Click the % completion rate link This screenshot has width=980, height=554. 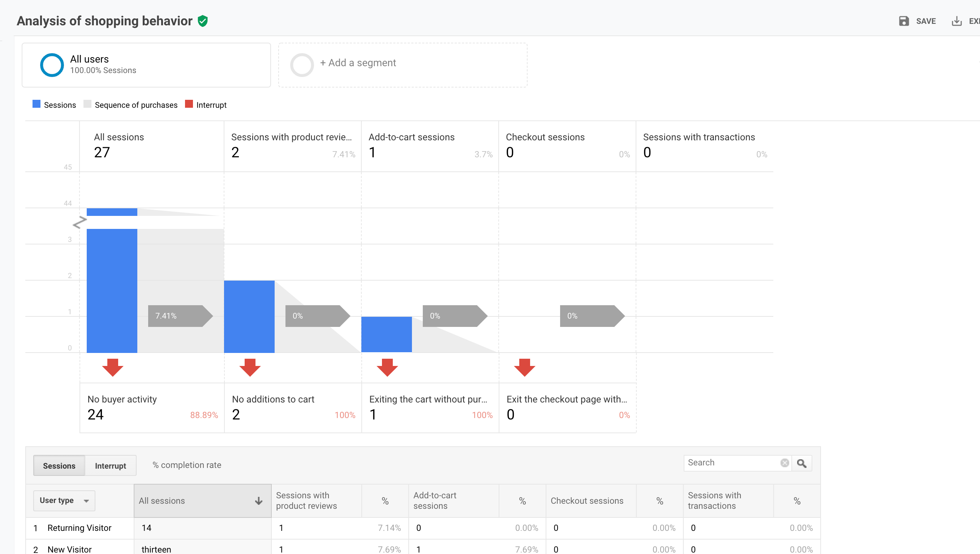(x=187, y=465)
